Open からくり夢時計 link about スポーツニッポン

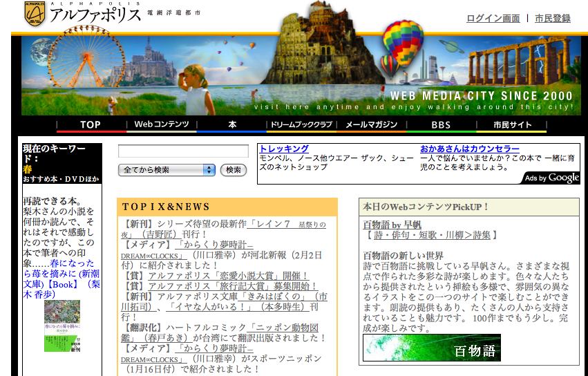(x=187, y=354)
